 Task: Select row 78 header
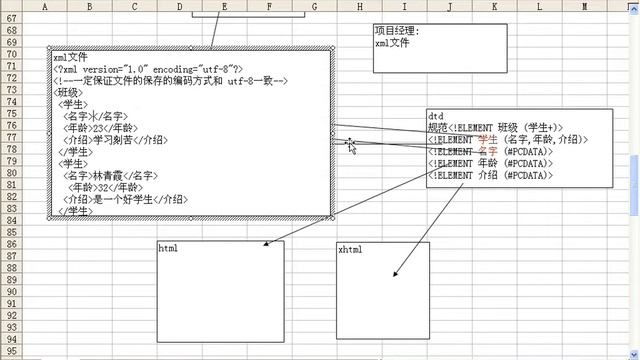pyautogui.click(x=11, y=149)
